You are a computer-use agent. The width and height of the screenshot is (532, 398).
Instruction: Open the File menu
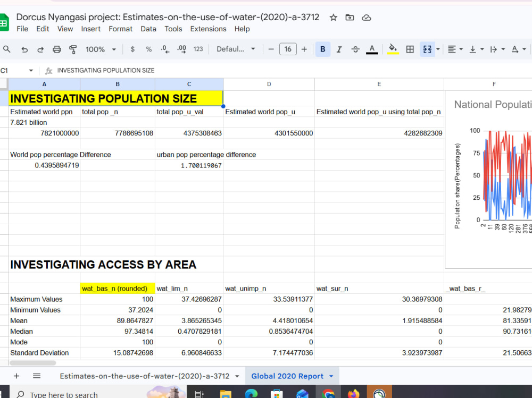22,29
